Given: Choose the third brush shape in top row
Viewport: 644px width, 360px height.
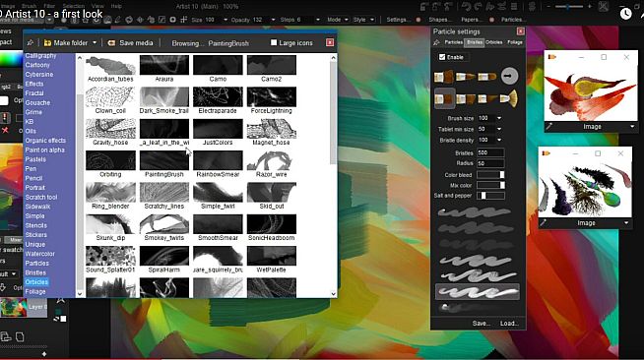Looking at the screenshot, I should click(487, 77).
